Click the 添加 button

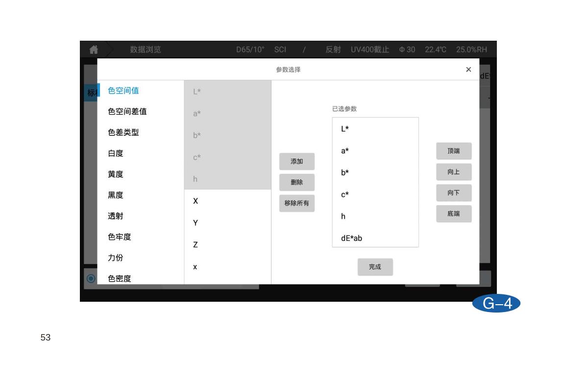click(x=296, y=161)
